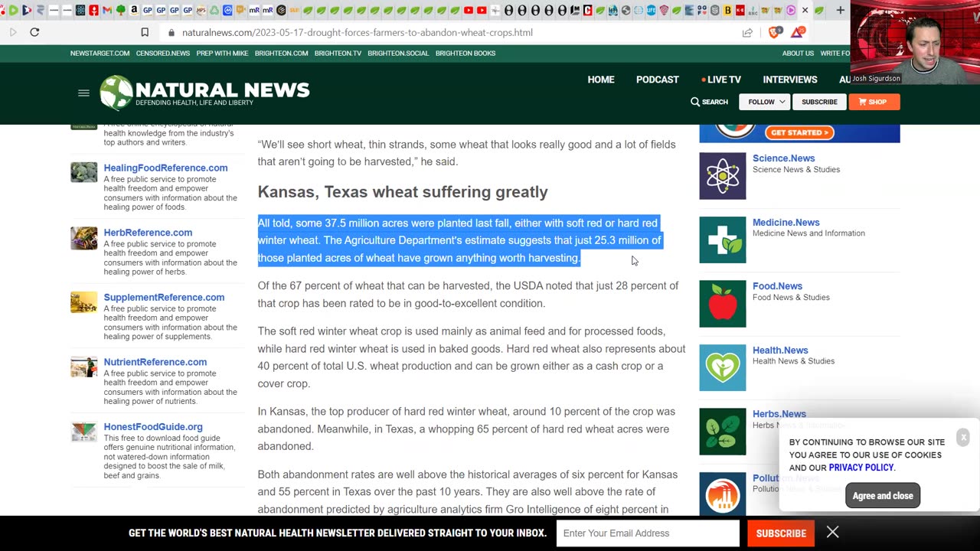980x551 pixels.
Task: Click the Natural News logo
Action: tap(204, 93)
